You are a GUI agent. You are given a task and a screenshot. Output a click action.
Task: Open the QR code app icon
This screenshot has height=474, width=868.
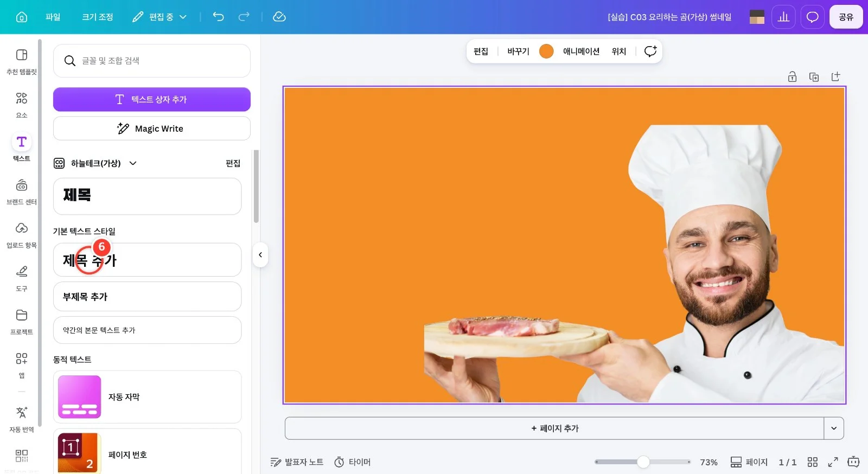tap(22, 456)
